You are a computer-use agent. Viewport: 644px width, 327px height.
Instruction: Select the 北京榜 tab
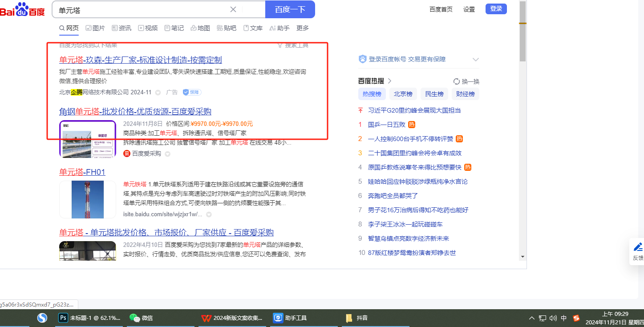click(403, 94)
